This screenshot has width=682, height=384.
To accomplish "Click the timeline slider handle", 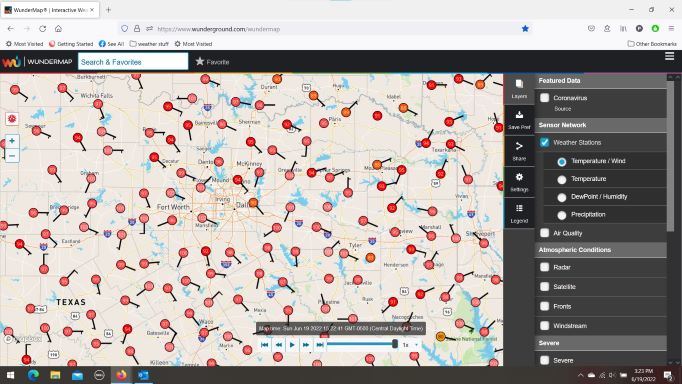I will tap(395, 344).
